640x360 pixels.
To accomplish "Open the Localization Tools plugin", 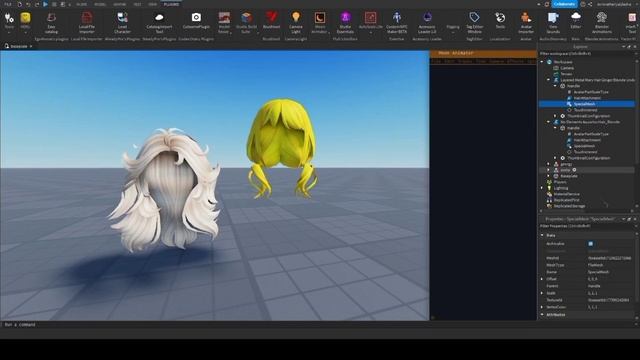I will coord(500,20).
